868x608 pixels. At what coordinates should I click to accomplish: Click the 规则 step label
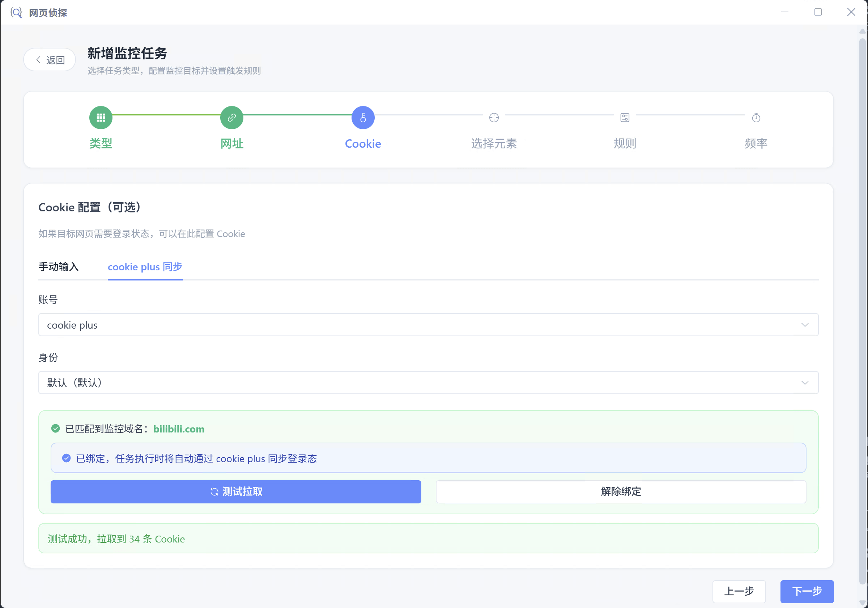[x=625, y=143]
